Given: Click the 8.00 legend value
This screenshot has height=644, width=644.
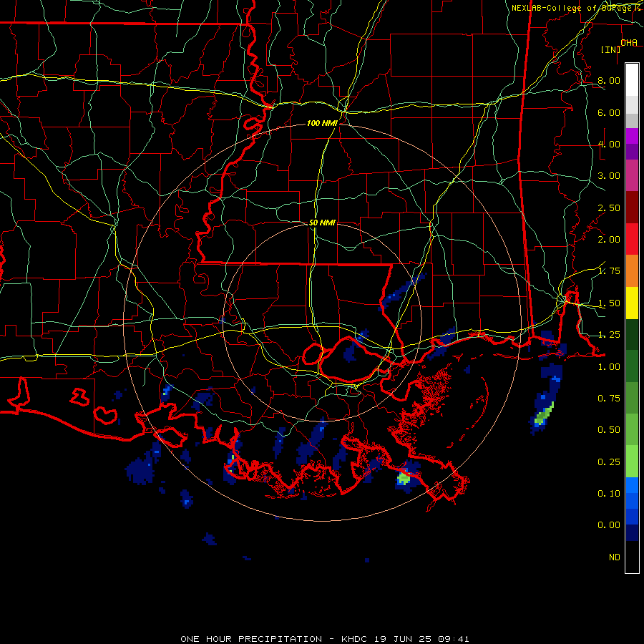Looking at the screenshot, I should (x=609, y=80).
